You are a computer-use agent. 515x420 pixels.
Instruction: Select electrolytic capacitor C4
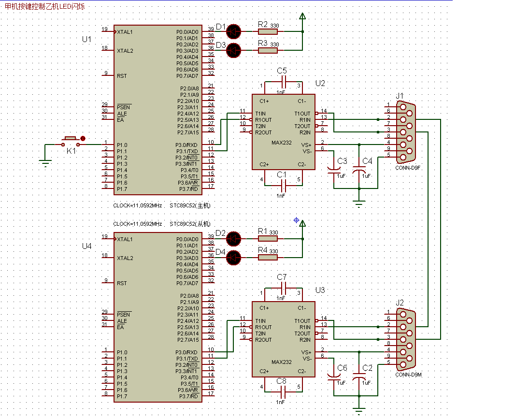click(359, 170)
